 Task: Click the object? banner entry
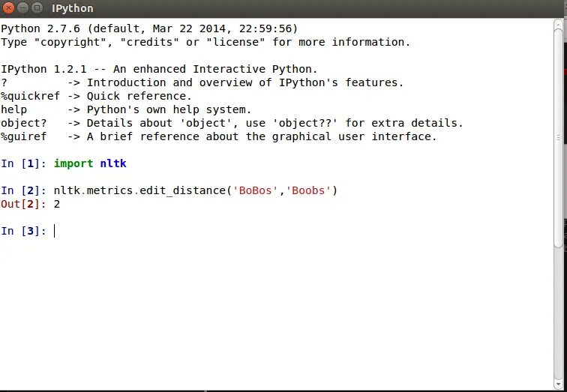(24, 123)
